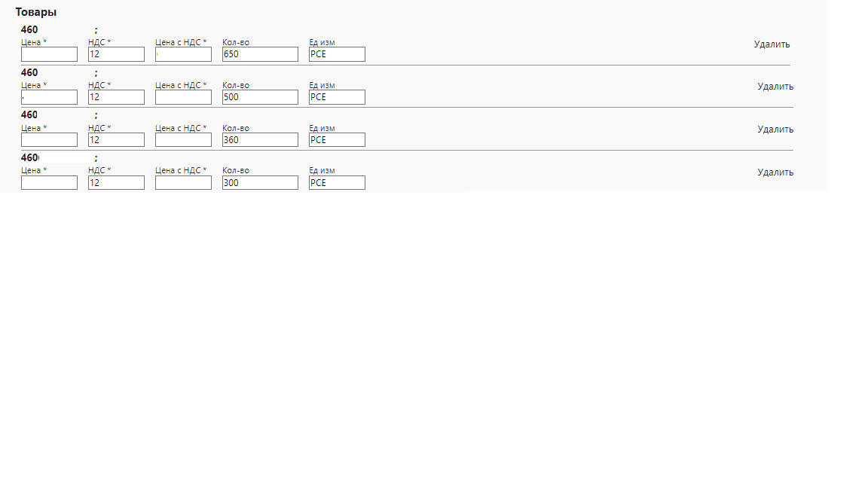Screen dimensions: 868x488
Task: Edit the quantity field showing 360
Action: tap(260, 140)
